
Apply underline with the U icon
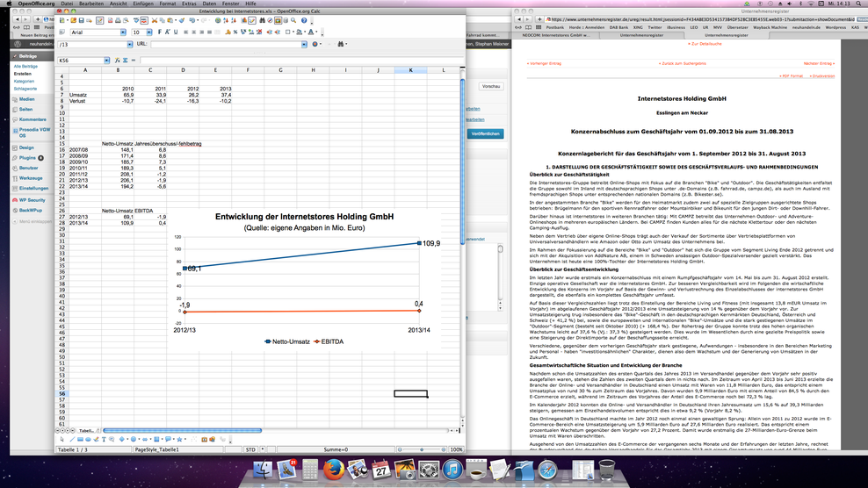point(176,32)
